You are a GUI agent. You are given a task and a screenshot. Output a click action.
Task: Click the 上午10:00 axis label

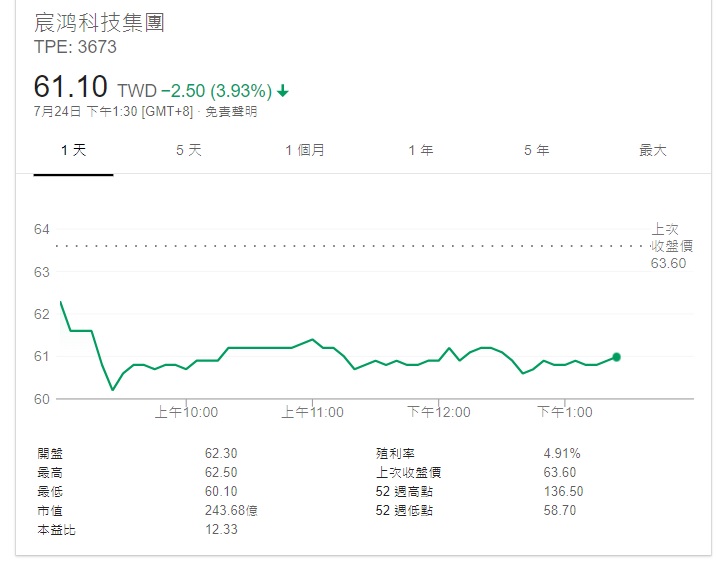pos(186,412)
